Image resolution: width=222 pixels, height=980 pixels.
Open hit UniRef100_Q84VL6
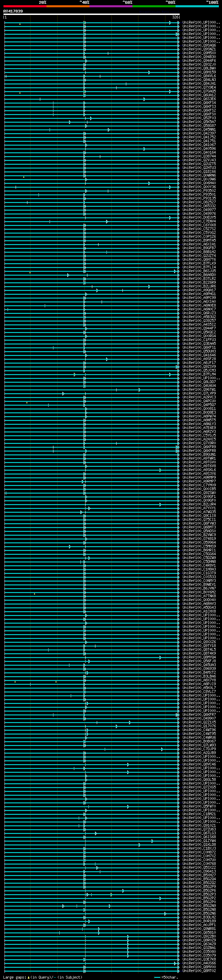click(199, 76)
